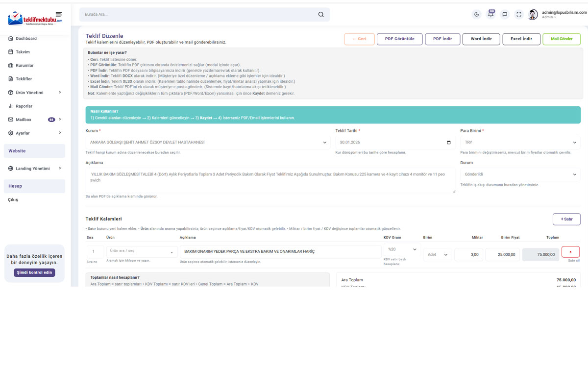
Task: Delete row with the red x button
Action: point(570,252)
